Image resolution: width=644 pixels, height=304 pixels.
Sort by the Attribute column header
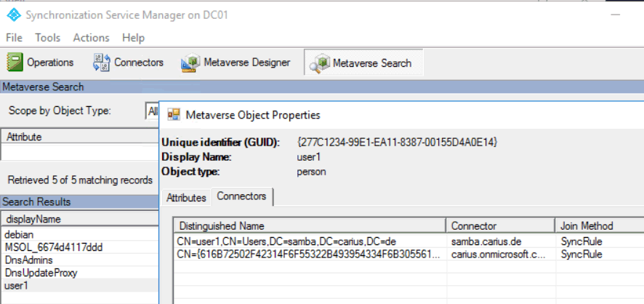tap(80, 137)
